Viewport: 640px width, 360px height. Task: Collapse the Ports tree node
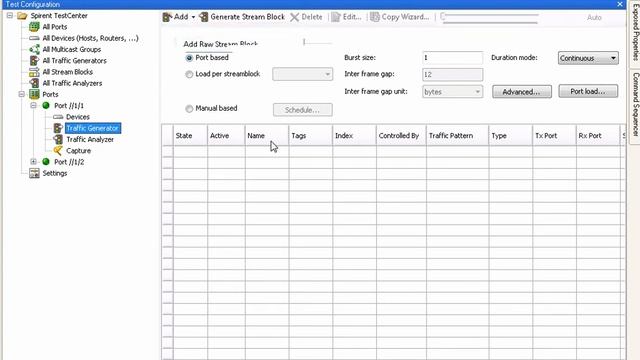tap(22, 95)
